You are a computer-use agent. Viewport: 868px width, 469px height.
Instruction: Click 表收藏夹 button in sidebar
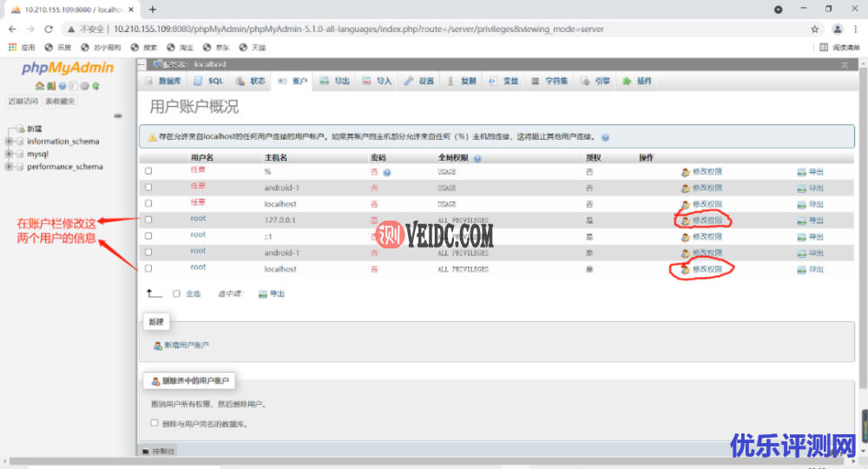(x=60, y=102)
